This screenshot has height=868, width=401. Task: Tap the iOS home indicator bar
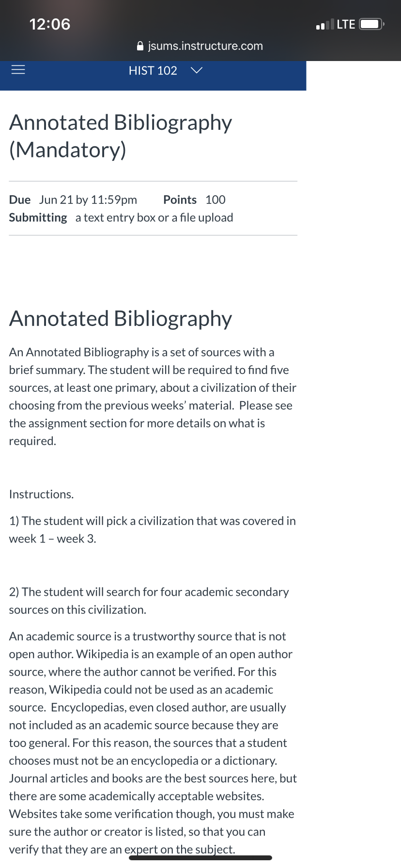pos(200,858)
